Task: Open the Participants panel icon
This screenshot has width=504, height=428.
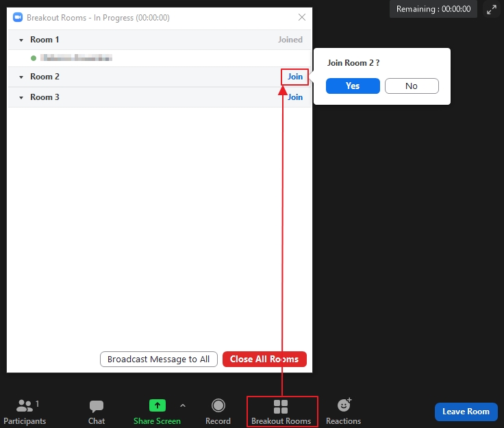Action: coord(25,406)
